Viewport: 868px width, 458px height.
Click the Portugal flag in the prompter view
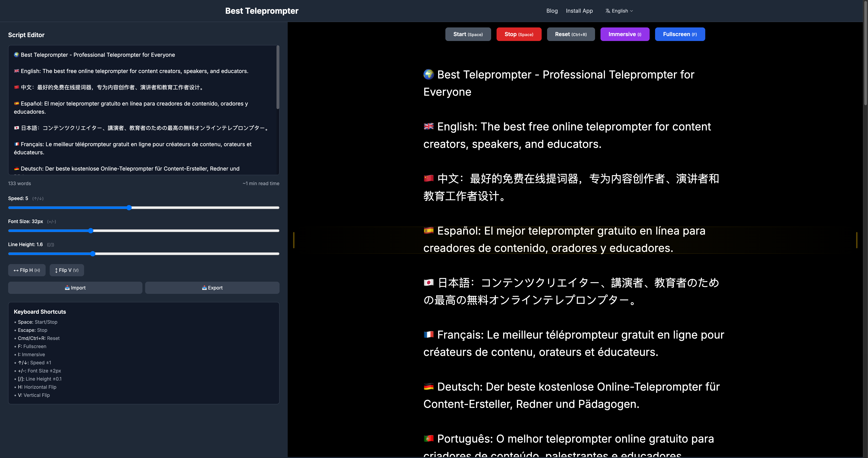click(x=429, y=439)
